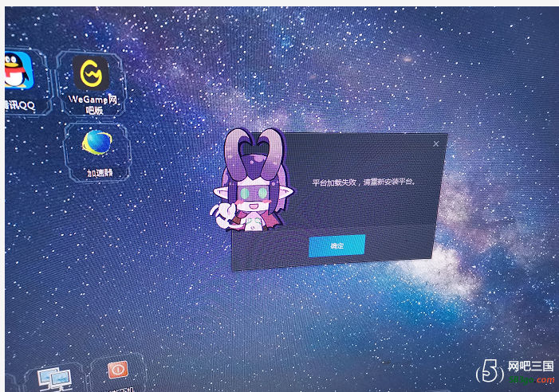This screenshot has width=559, height=392.
Task: Click the orange power shutdown icon
Action: point(118,370)
